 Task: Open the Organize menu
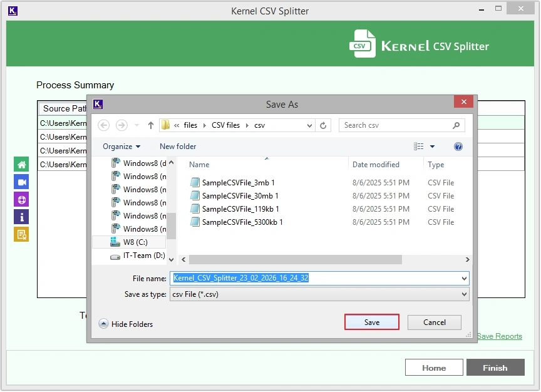(121, 147)
